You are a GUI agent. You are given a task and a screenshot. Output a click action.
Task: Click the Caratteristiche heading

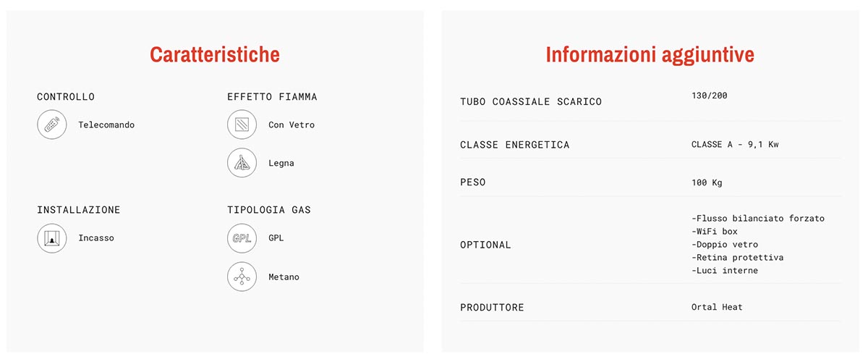(215, 54)
